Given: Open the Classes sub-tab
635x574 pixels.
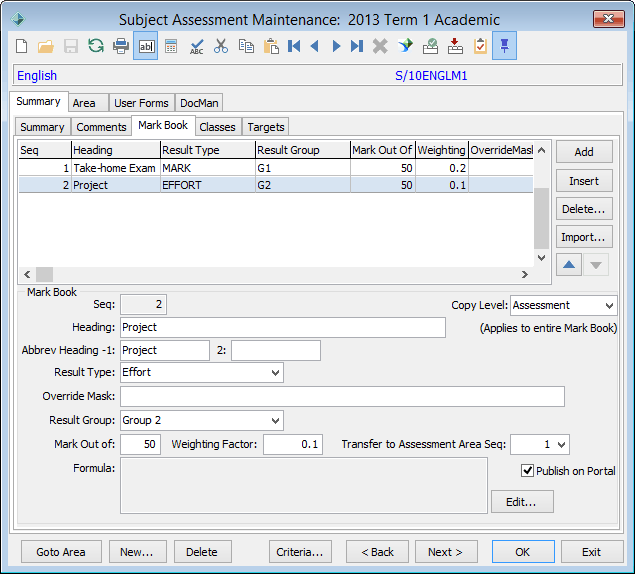Looking at the screenshot, I should 217,127.
